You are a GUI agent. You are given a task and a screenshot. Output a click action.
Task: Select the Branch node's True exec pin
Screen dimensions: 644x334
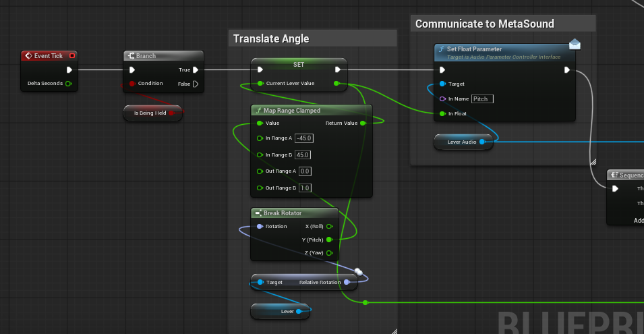[x=196, y=70]
